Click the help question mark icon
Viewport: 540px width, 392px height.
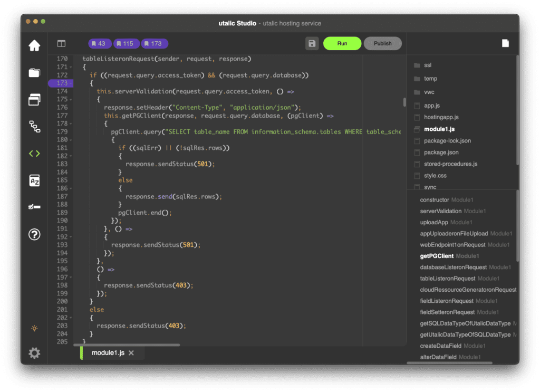pyautogui.click(x=34, y=235)
